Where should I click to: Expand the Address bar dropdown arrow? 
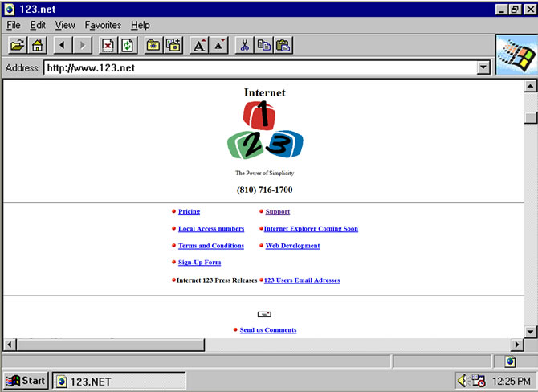click(483, 67)
